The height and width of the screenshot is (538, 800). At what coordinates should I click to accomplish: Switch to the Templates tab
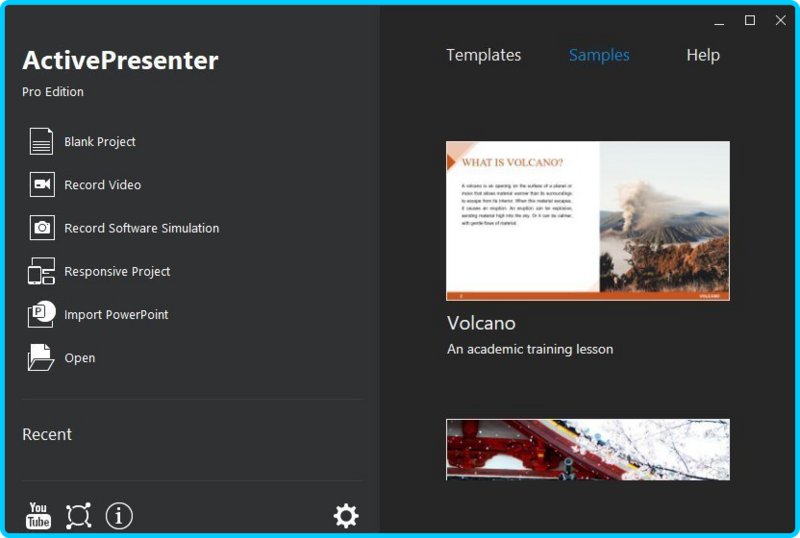click(484, 55)
